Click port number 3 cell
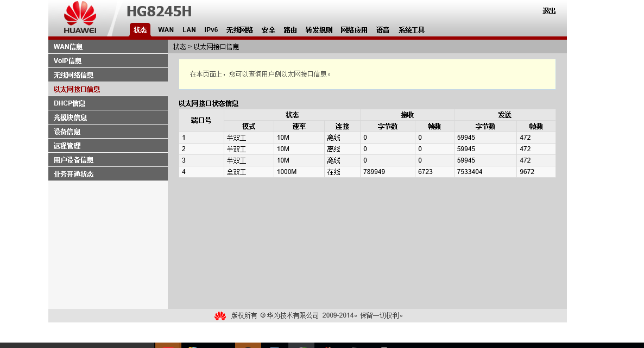The image size is (644, 348). [x=201, y=160]
